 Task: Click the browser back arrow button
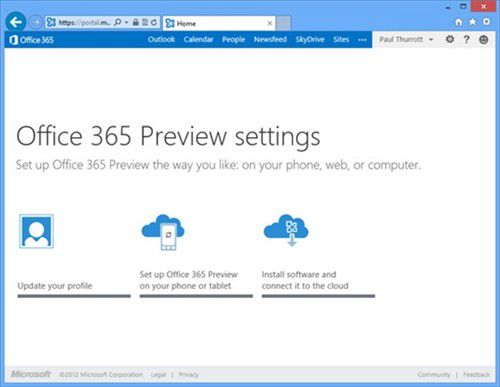pos(16,22)
